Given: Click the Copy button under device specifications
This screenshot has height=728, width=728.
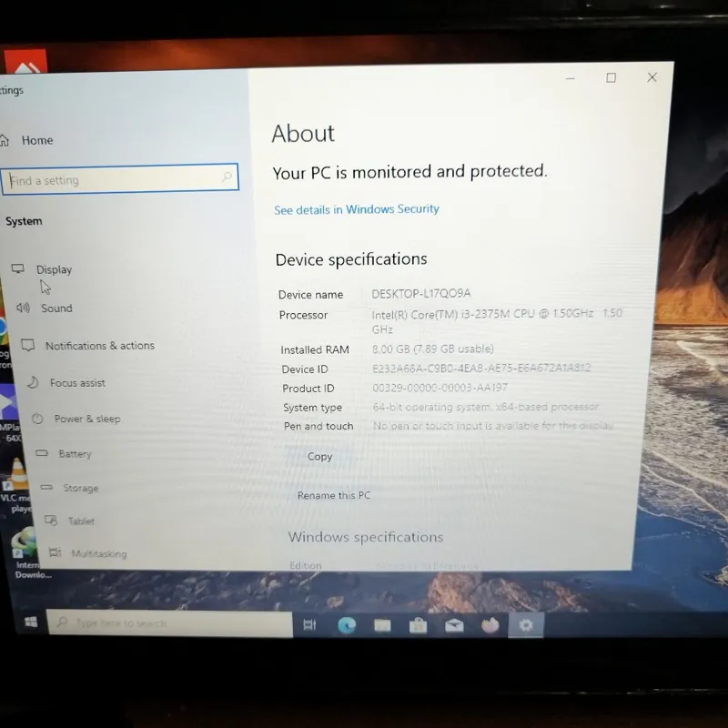Looking at the screenshot, I should pyautogui.click(x=320, y=457).
